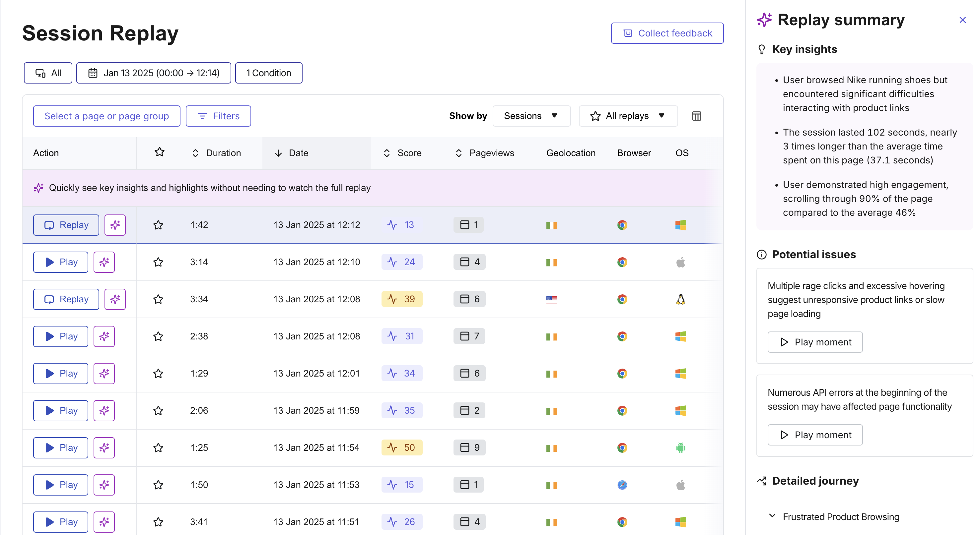Click Select a page or page group
The image size is (980, 535).
pos(106,116)
